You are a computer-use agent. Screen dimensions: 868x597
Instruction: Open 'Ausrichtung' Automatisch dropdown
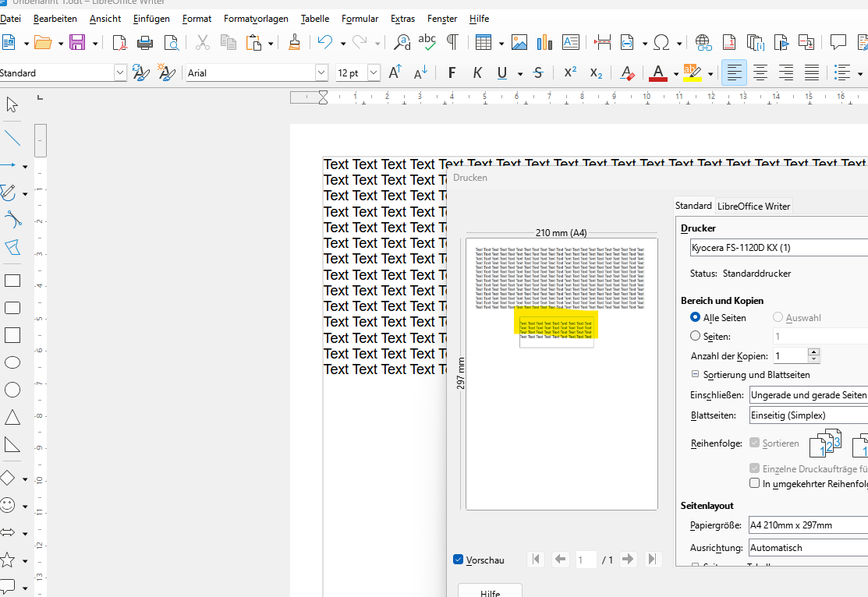point(809,548)
